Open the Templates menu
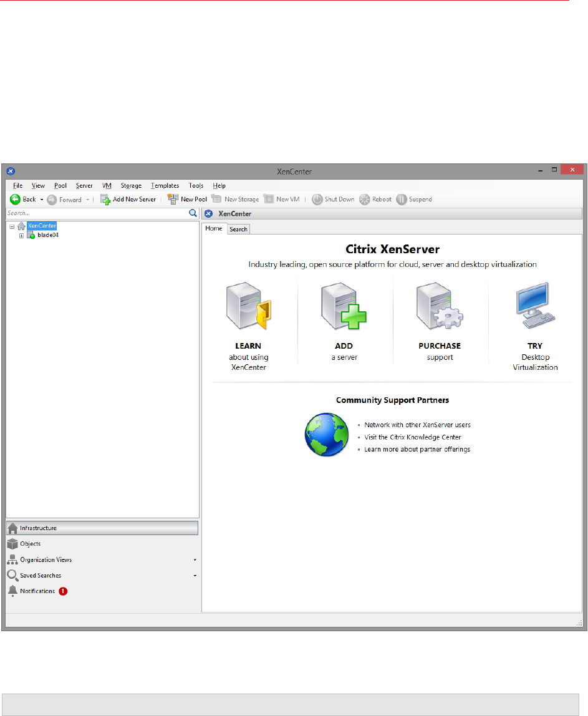 (x=165, y=186)
